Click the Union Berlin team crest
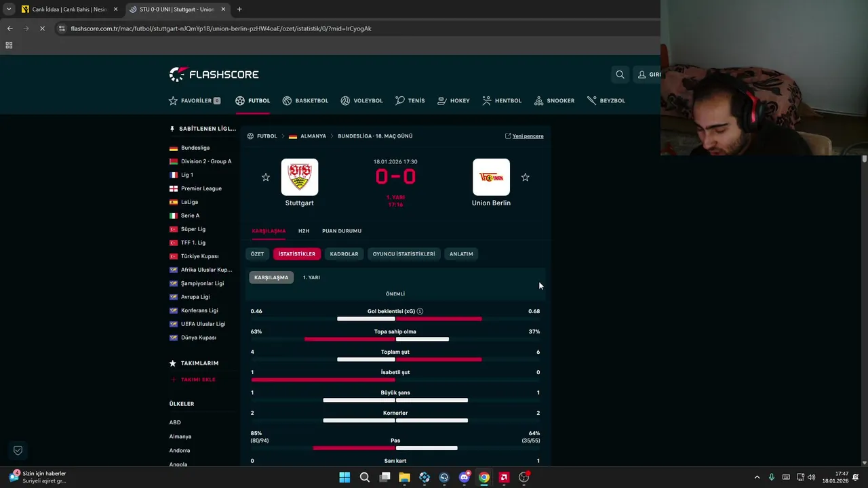Image resolution: width=868 pixels, height=488 pixels. click(x=491, y=177)
